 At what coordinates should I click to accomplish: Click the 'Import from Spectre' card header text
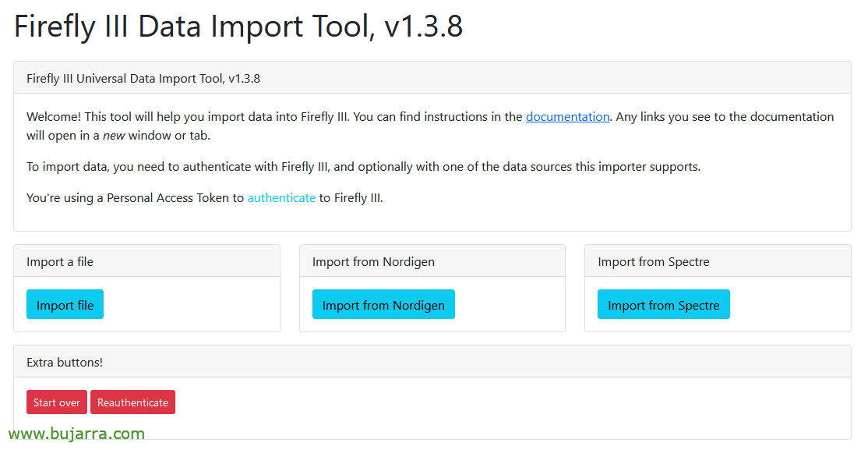click(653, 261)
